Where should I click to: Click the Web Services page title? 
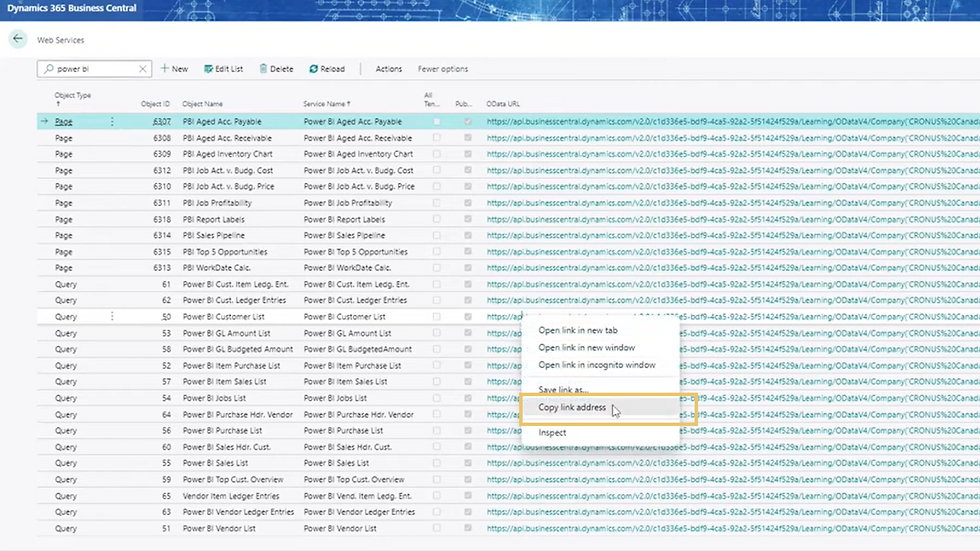61,40
